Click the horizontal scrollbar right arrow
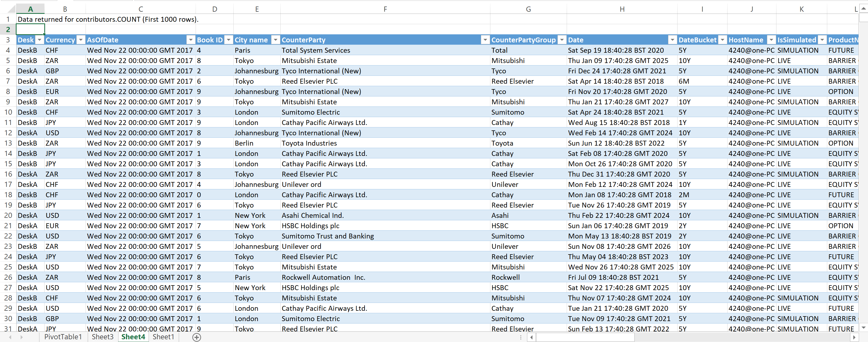 [x=854, y=337]
